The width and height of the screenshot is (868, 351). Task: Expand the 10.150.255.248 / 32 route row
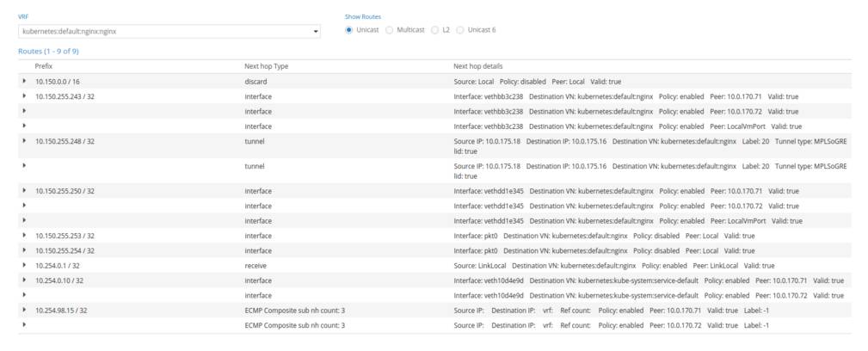pyautogui.click(x=24, y=140)
